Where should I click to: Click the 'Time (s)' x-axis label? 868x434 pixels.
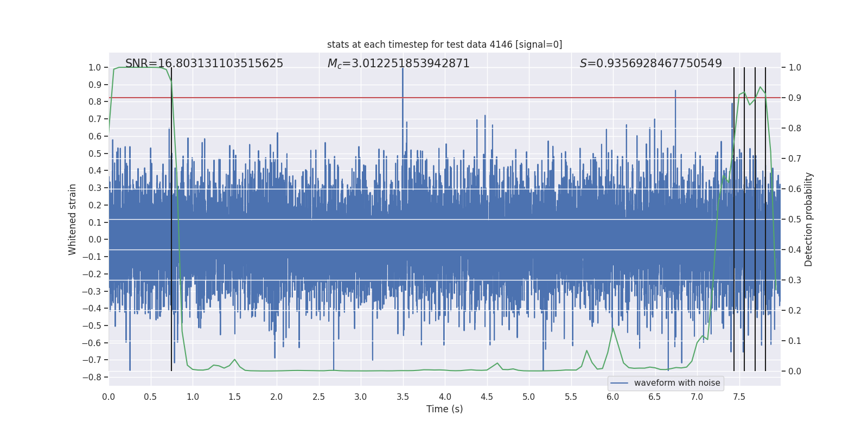coord(444,409)
